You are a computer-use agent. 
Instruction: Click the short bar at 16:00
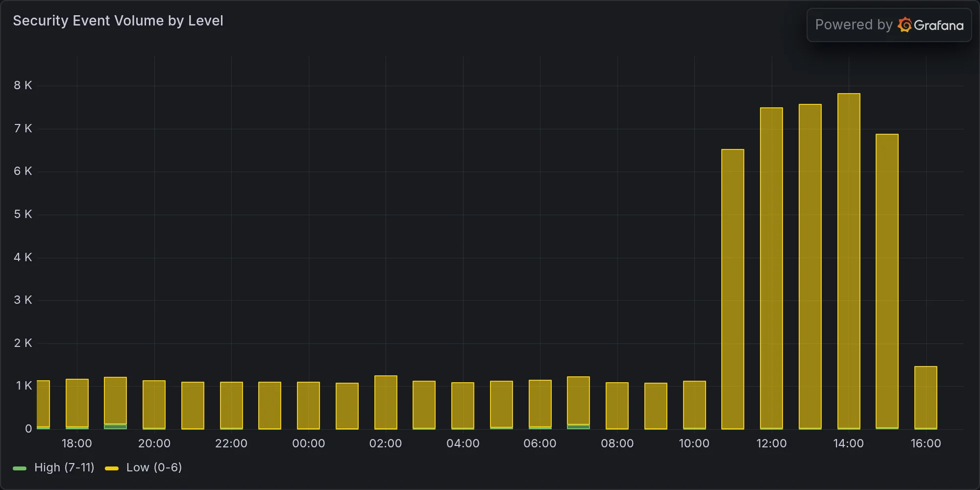pyautogui.click(x=926, y=398)
